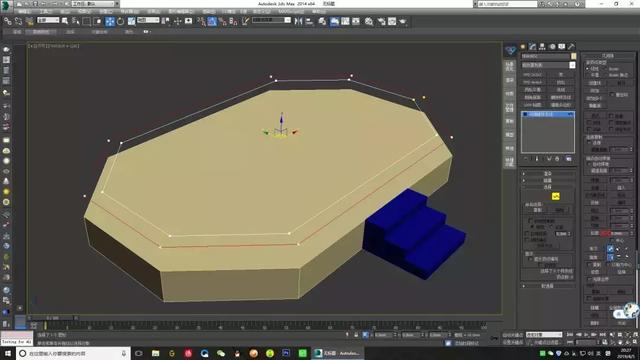The width and height of the screenshot is (640, 360).
Task: Toggle the 线段端点 checkbox
Action: pos(527,240)
